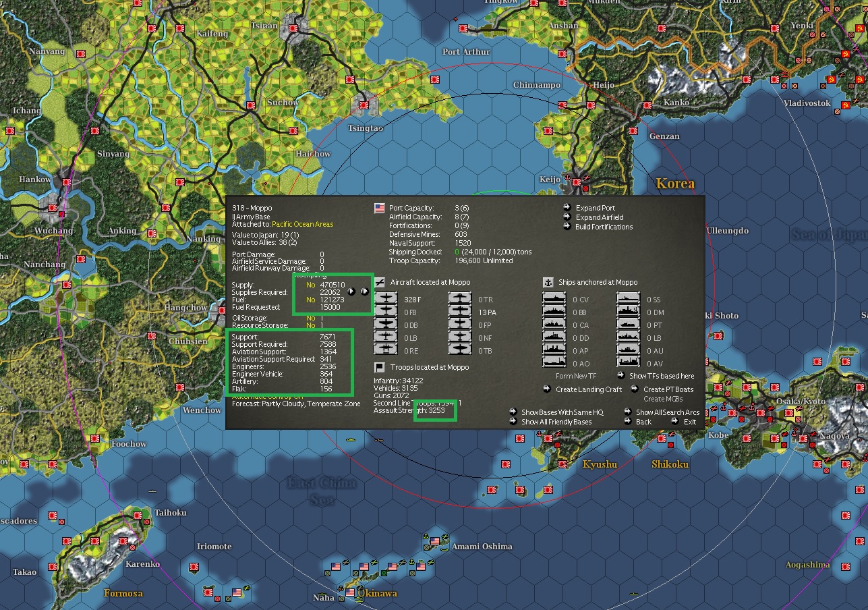Screen dimensions: 868x610
Task: Select the level bomber aircraft icon labeled 0 LB
Action: click(386, 337)
